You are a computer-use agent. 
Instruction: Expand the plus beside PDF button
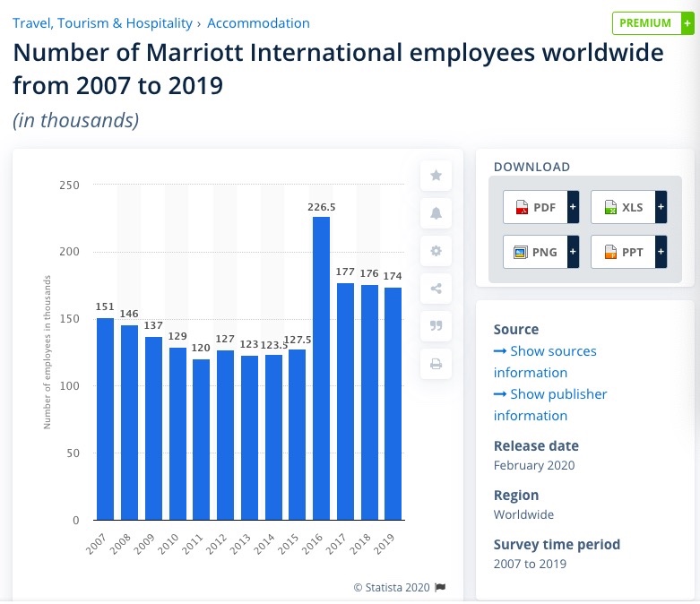[573, 208]
